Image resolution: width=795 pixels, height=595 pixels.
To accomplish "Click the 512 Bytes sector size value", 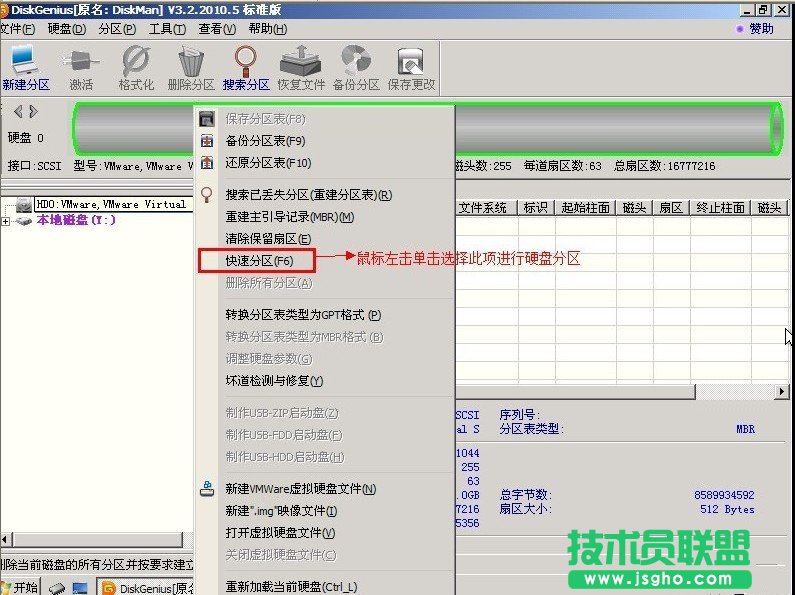I will tap(727, 509).
